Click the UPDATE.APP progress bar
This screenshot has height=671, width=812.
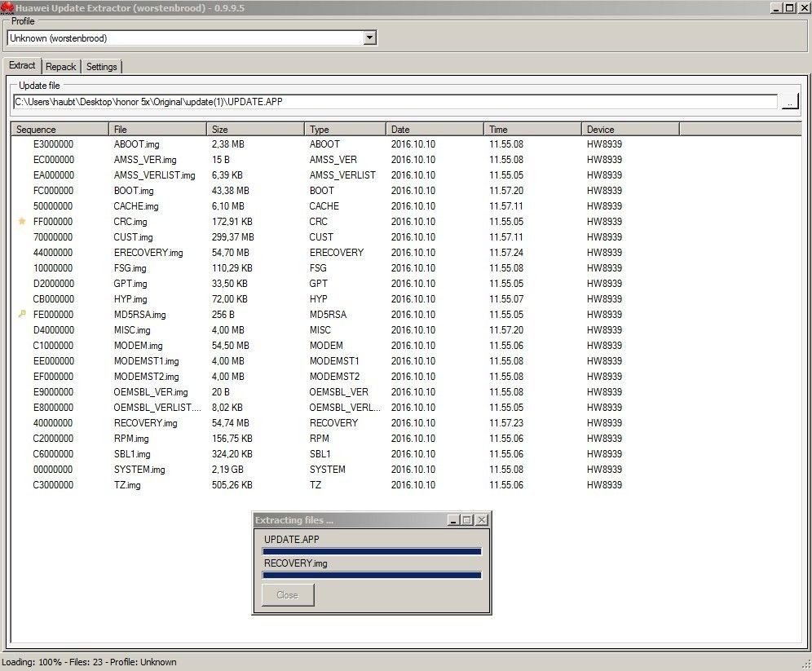[372, 551]
